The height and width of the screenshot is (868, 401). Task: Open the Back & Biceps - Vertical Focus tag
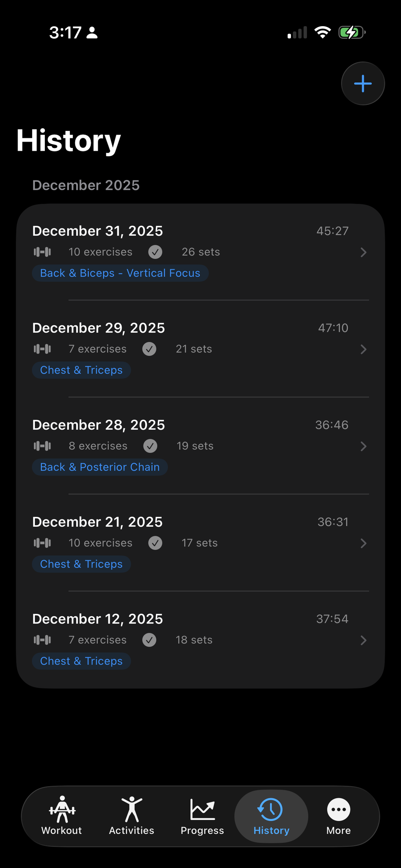pyautogui.click(x=120, y=273)
